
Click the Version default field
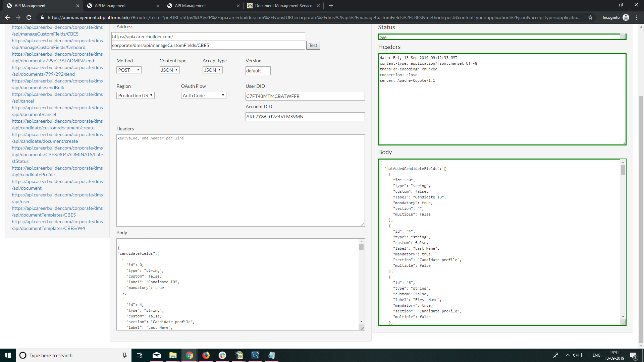tap(258, 71)
